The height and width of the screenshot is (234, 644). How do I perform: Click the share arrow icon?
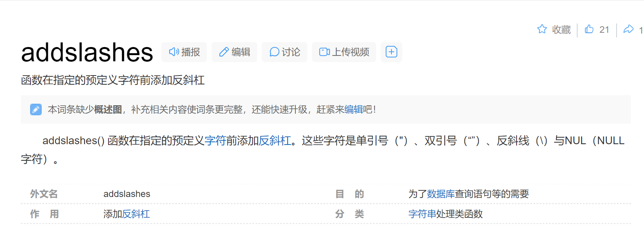coord(629,29)
